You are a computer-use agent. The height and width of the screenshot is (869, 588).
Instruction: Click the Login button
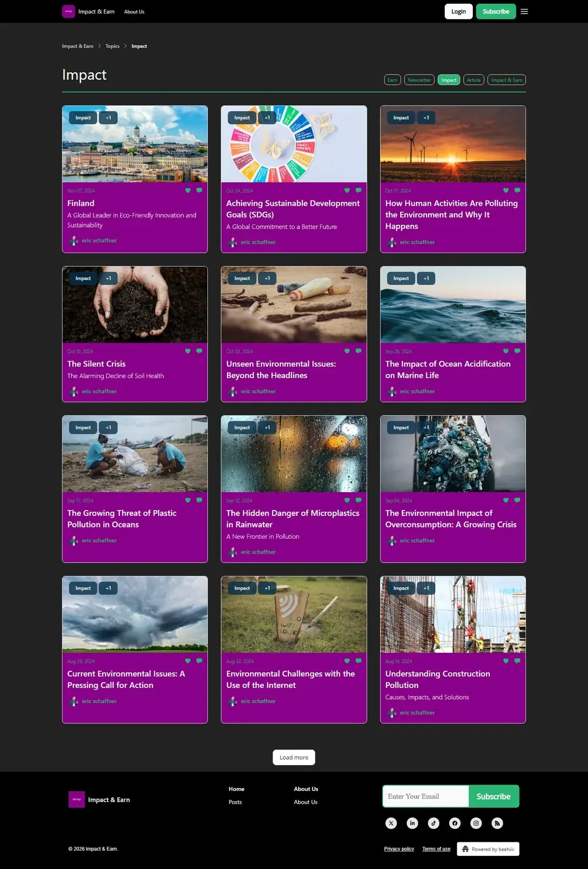[x=459, y=11]
